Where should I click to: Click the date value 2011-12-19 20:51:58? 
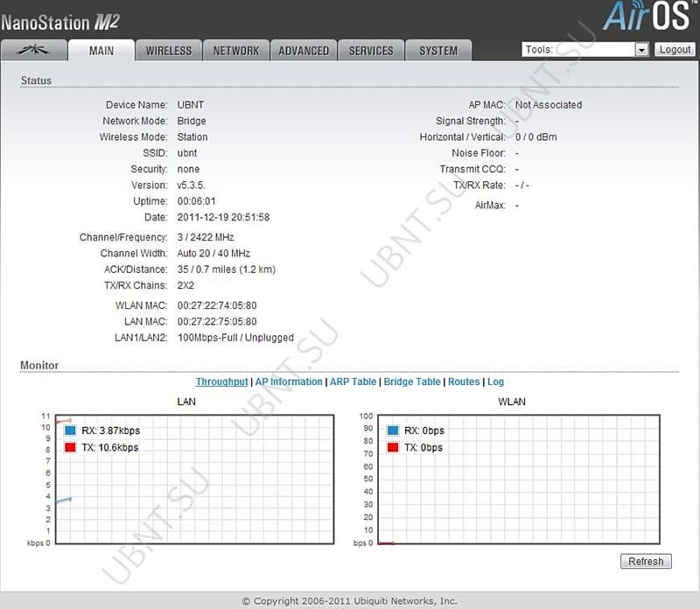coord(223,217)
